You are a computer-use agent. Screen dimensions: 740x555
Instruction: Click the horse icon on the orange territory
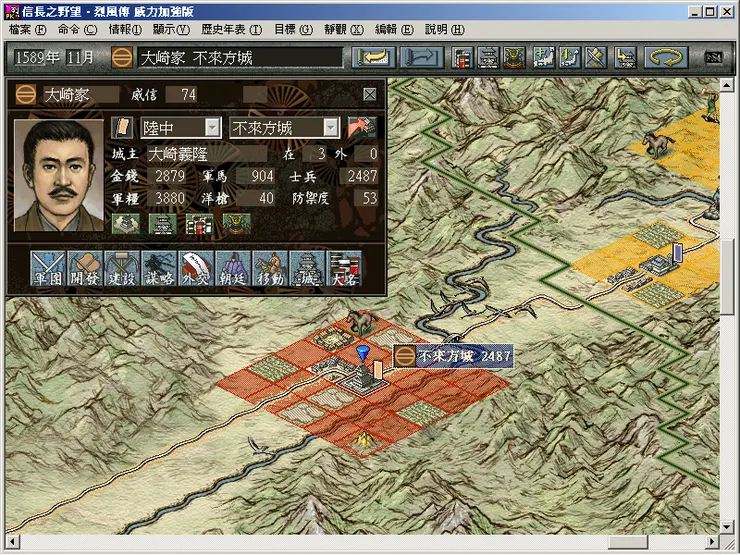point(657,143)
